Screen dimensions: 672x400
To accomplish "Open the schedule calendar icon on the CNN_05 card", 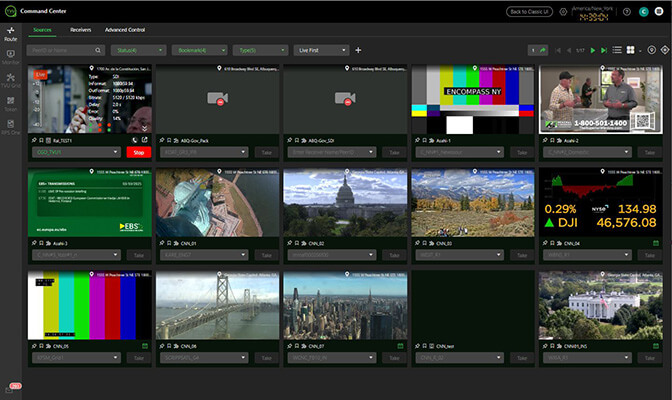I will click(145, 346).
